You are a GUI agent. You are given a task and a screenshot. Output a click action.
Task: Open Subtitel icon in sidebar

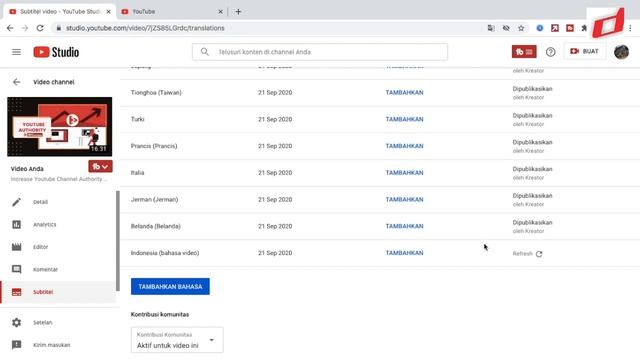tap(16, 292)
